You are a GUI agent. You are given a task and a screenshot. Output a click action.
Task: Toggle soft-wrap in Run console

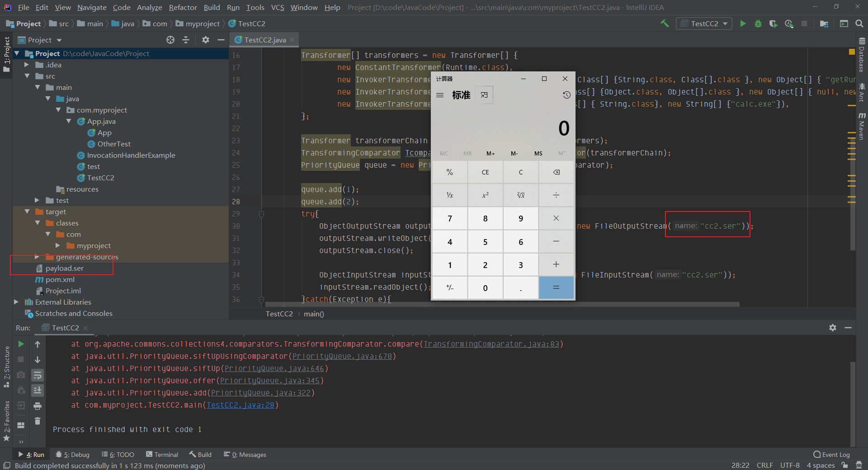click(38, 375)
